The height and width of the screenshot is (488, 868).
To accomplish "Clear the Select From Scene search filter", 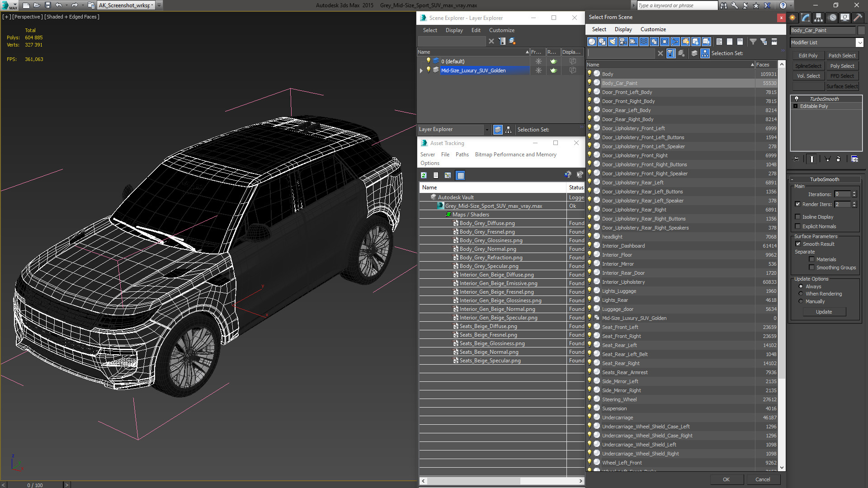I will coord(660,53).
